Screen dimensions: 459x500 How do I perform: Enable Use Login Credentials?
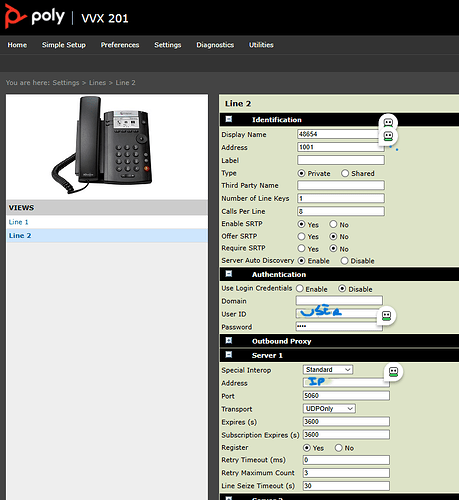300,289
